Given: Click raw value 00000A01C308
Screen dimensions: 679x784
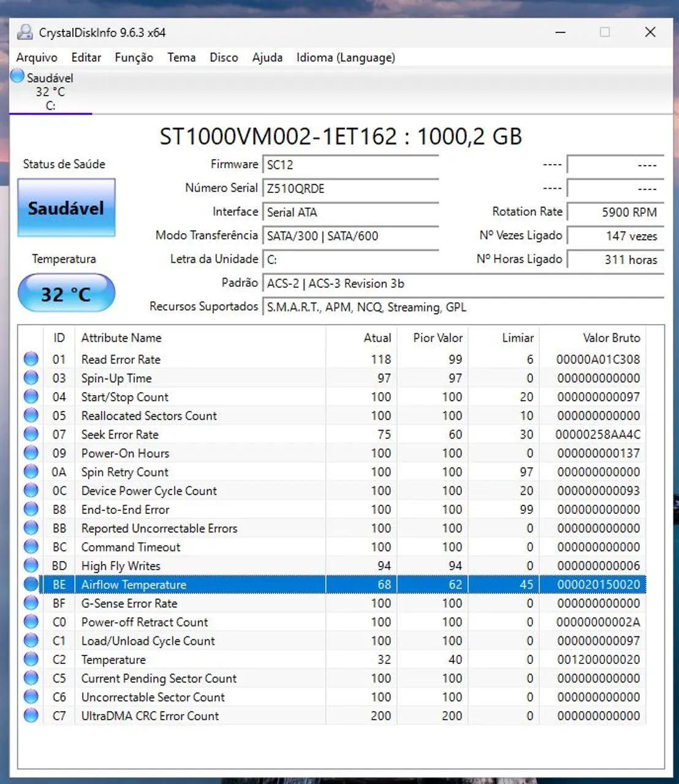Looking at the screenshot, I should point(598,360).
